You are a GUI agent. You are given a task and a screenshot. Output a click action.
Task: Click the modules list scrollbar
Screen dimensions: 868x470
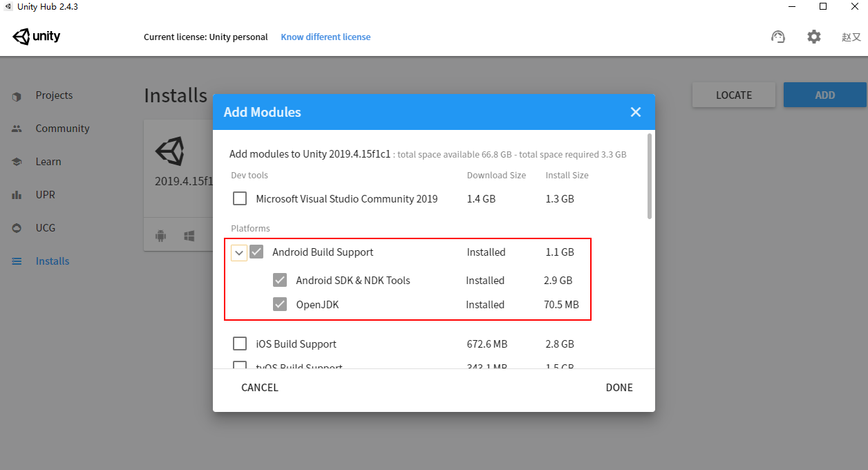[650, 176]
